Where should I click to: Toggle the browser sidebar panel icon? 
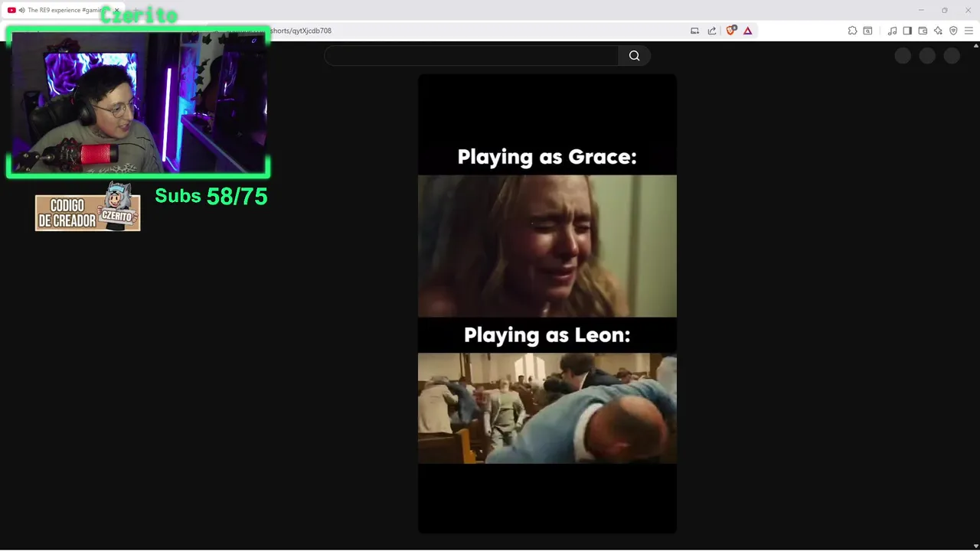[x=907, y=31]
